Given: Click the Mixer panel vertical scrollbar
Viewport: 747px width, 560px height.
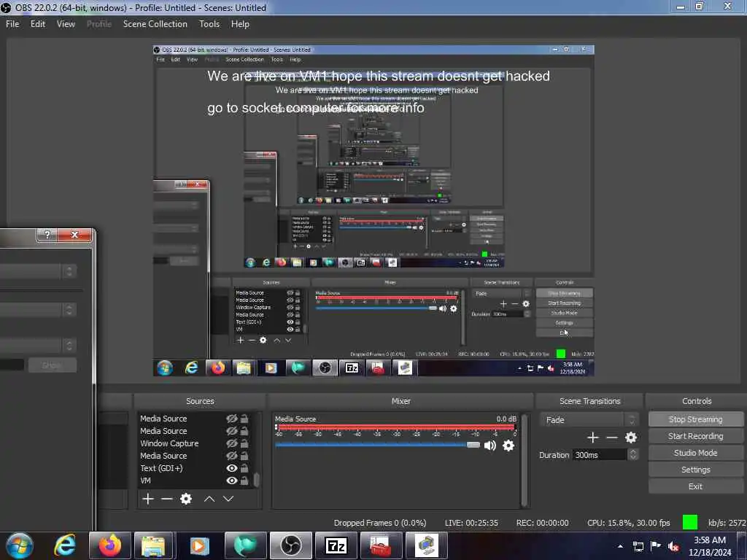Looking at the screenshot, I should click(x=525, y=460).
